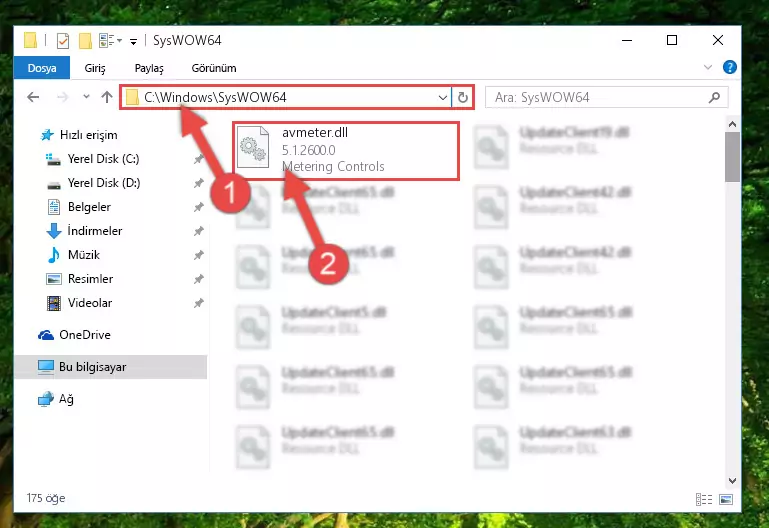Maximize the SysWOW64 window
Screen dimensions: 769x528
point(672,40)
